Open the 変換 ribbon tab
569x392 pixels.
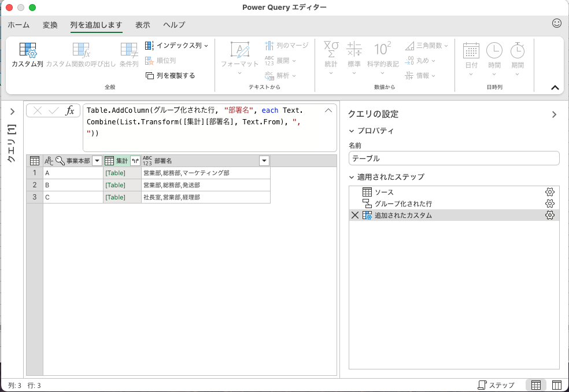tap(50, 25)
